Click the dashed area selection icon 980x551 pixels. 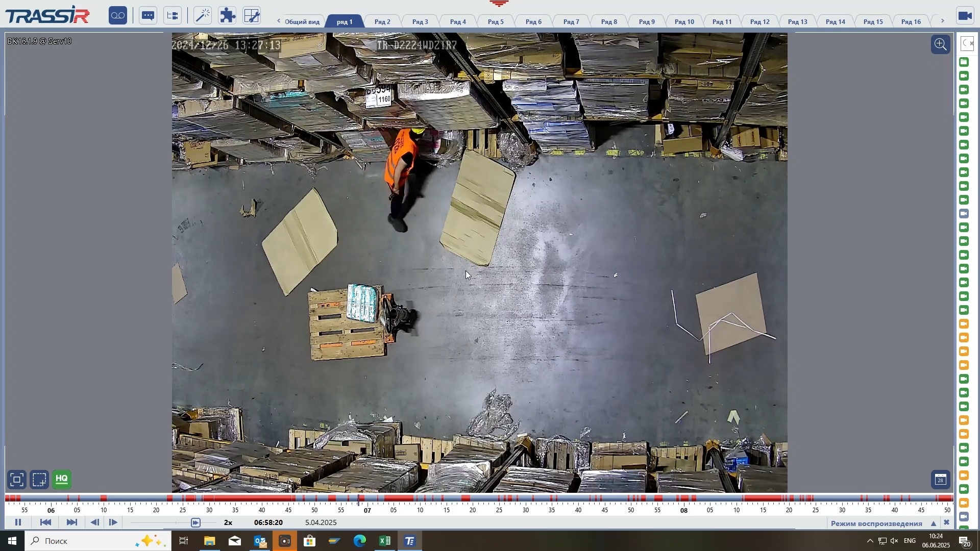point(39,480)
